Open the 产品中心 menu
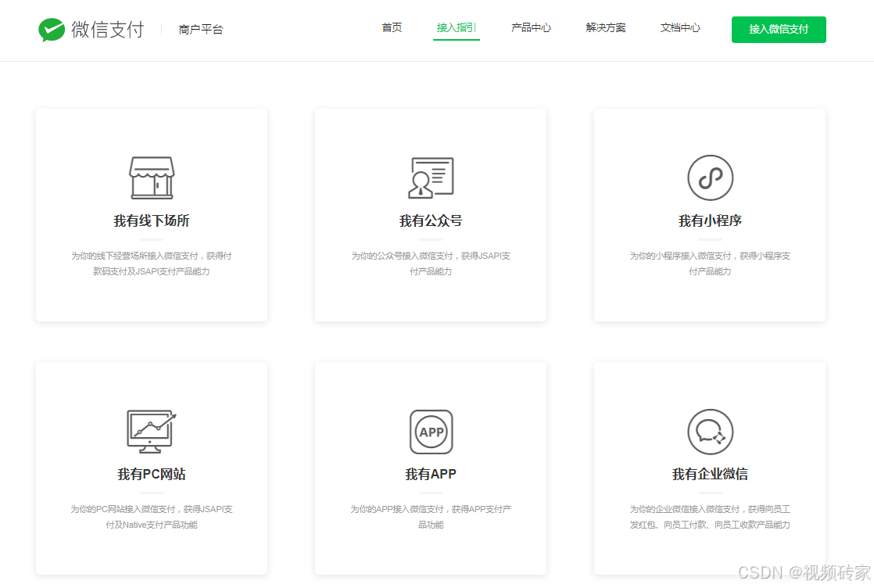This screenshot has width=874, height=588. [x=531, y=28]
